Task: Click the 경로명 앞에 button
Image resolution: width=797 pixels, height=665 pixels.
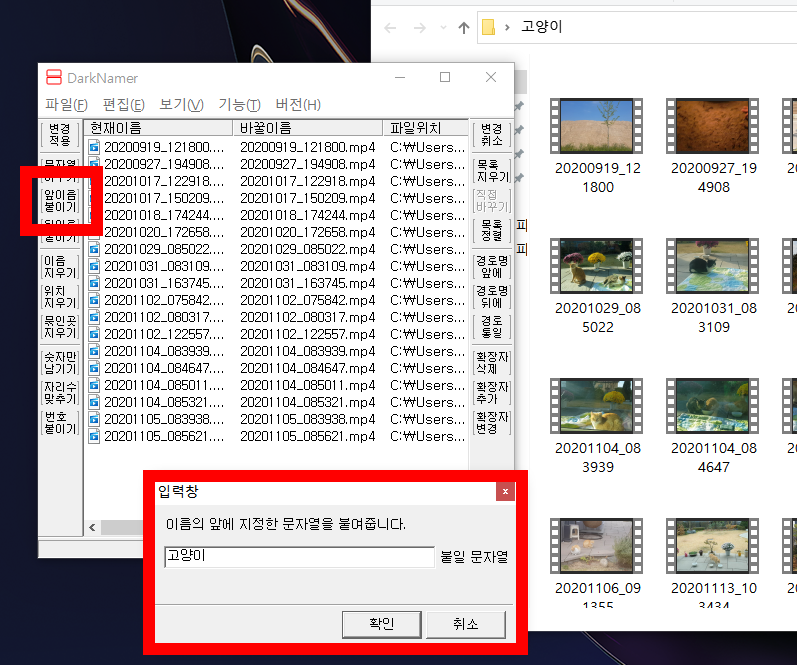Action: (x=492, y=266)
